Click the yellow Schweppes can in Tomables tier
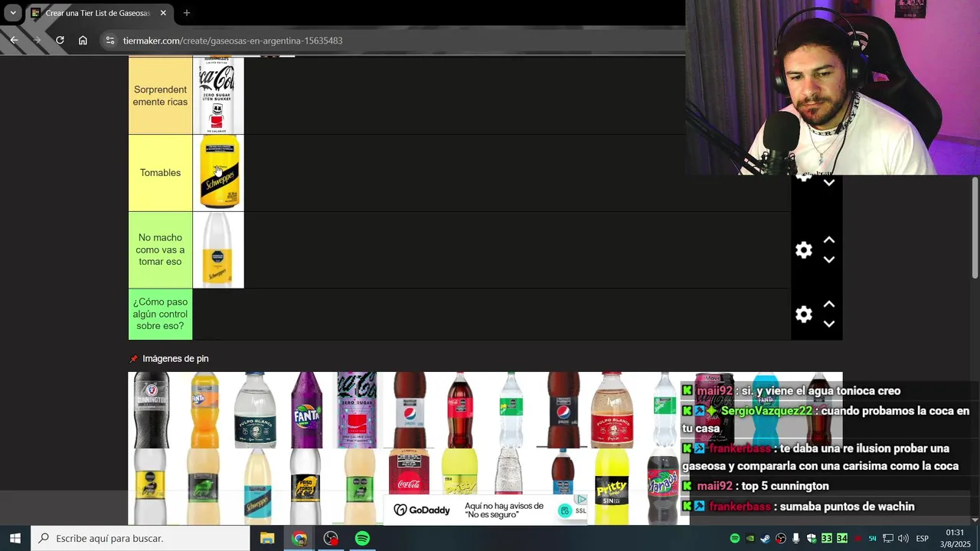This screenshot has width=980, height=551. 218,173
